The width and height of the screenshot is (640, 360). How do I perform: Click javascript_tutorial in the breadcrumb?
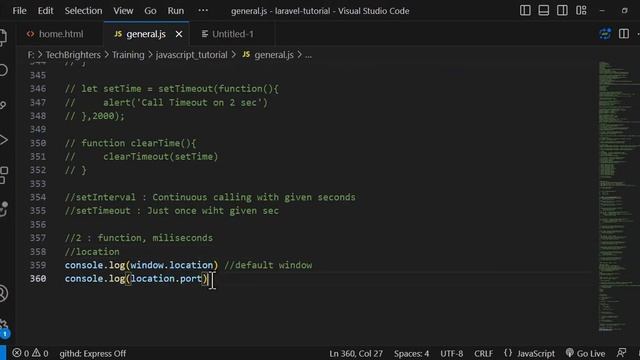191,55
